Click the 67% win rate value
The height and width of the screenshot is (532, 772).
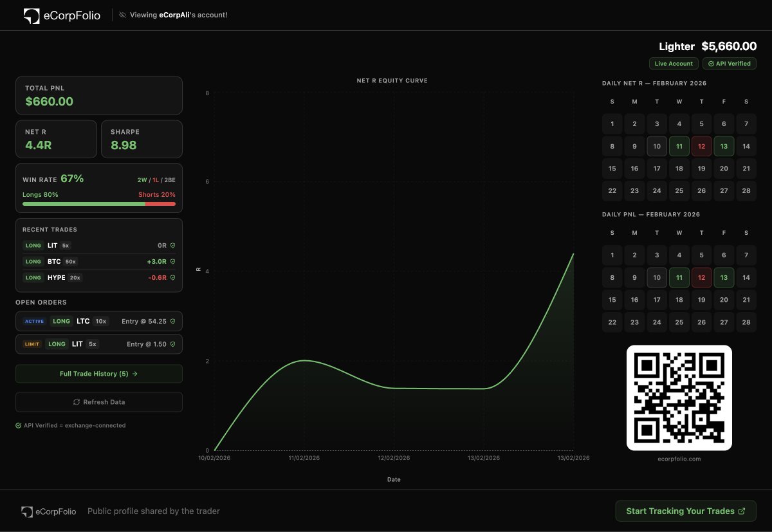coord(72,179)
